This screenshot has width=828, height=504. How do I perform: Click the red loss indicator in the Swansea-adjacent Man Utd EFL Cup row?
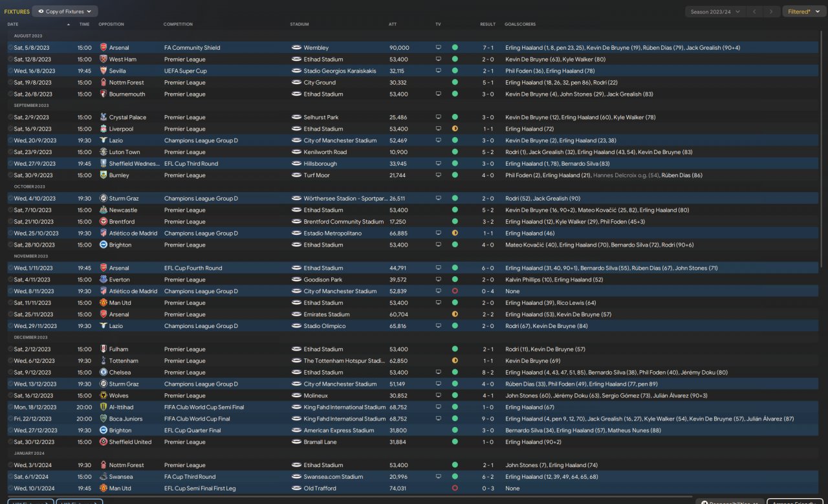click(455, 488)
